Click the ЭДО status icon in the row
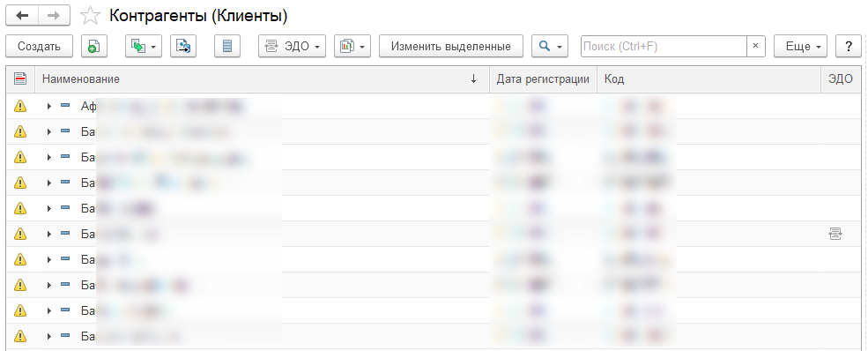This screenshot has height=351, width=868. [835, 235]
